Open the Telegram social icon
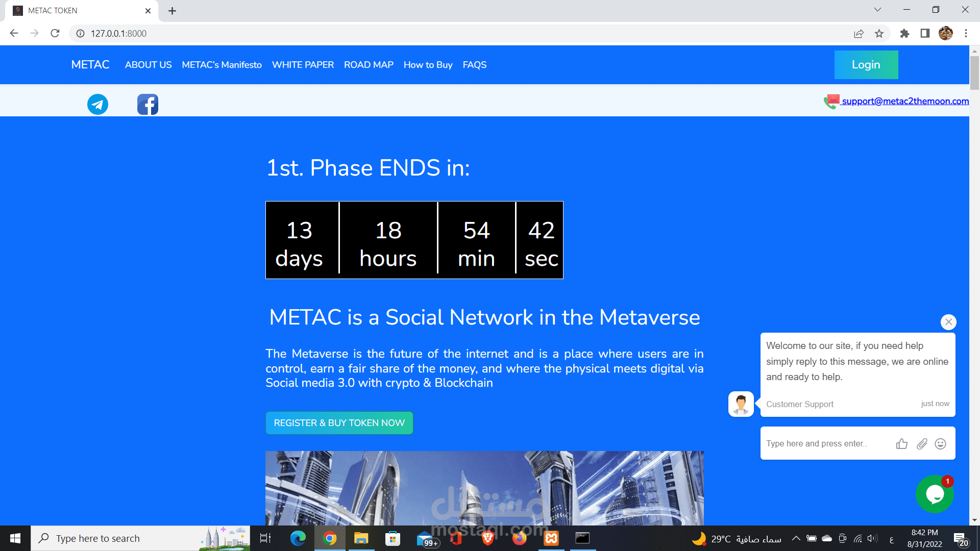The height and width of the screenshot is (551, 980). pos(97,104)
